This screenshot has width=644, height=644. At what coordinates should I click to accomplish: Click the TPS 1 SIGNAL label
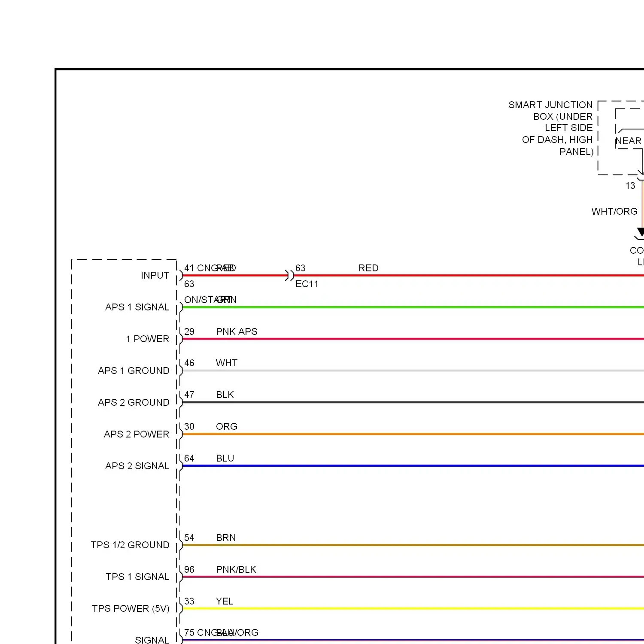tap(138, 577)
